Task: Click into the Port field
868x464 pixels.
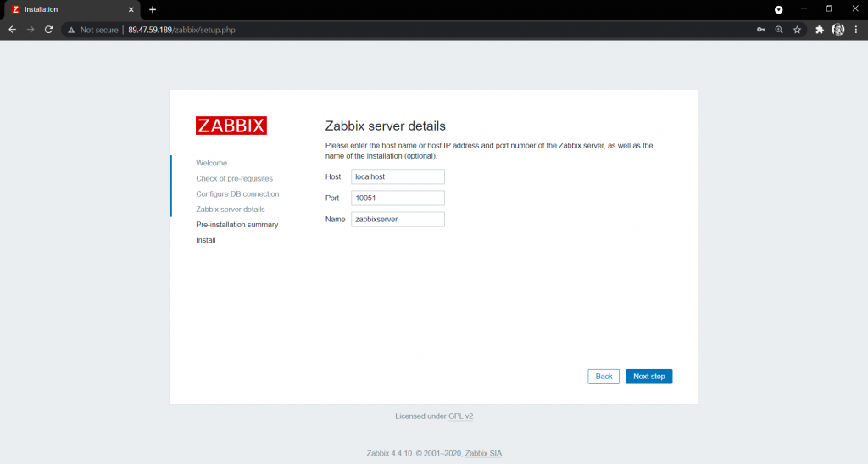Action: (398, 198)
